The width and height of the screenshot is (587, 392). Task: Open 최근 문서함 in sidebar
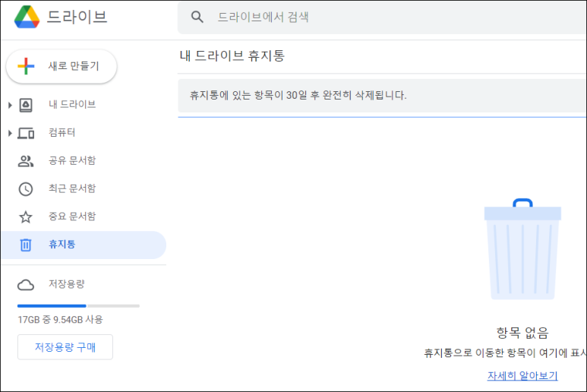(72, 188)
